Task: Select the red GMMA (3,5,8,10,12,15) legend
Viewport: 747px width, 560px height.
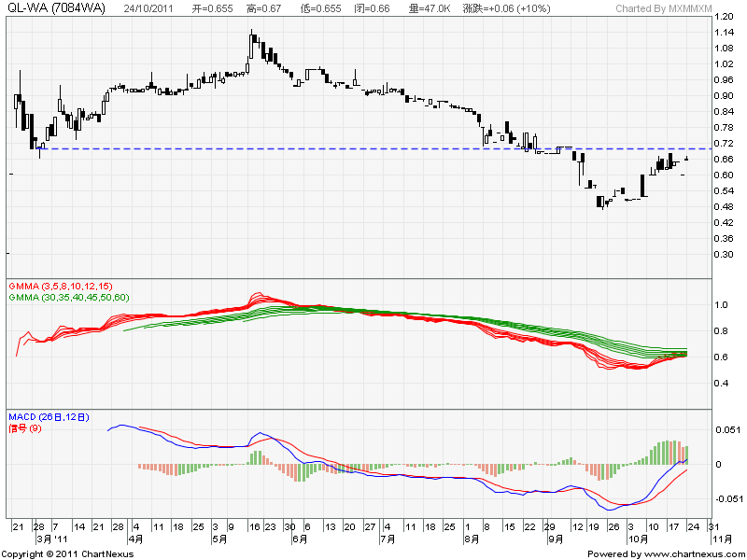Action: (x=60, y=287)
